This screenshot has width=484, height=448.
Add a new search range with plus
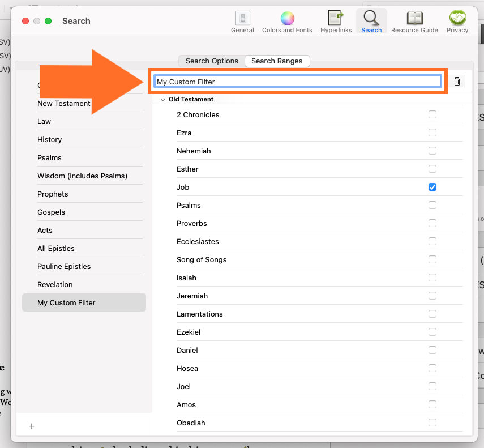(32, 426)
